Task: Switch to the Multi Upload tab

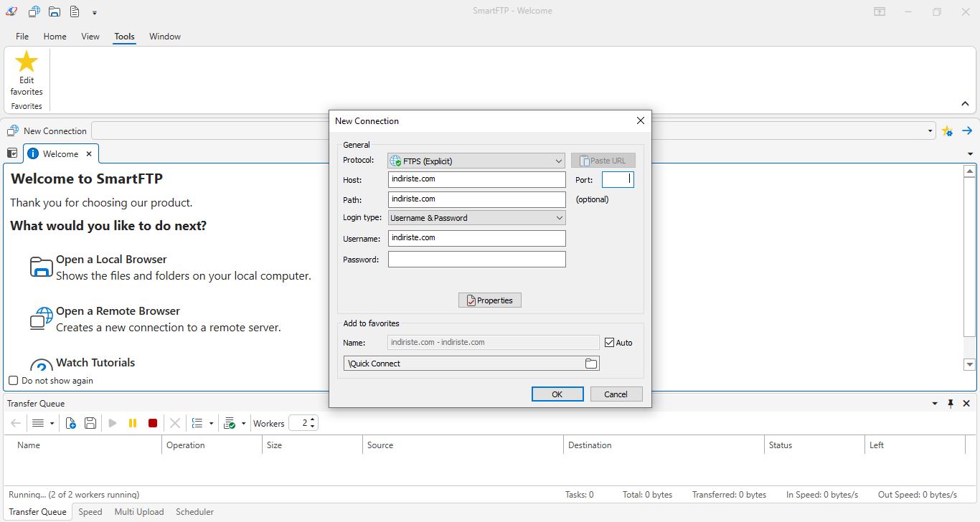Action: 139,512
